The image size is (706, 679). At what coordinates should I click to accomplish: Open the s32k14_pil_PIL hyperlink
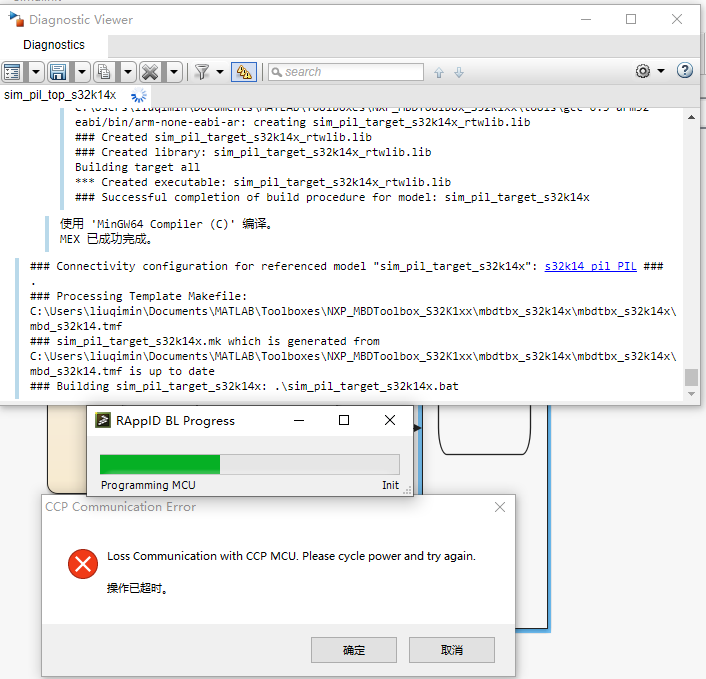pos(591,266)
